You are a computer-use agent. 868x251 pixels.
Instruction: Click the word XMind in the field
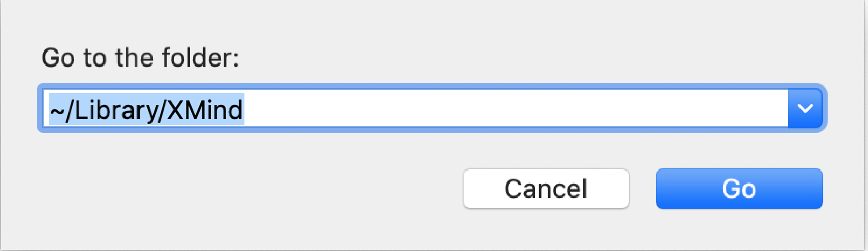coord(205,110)
